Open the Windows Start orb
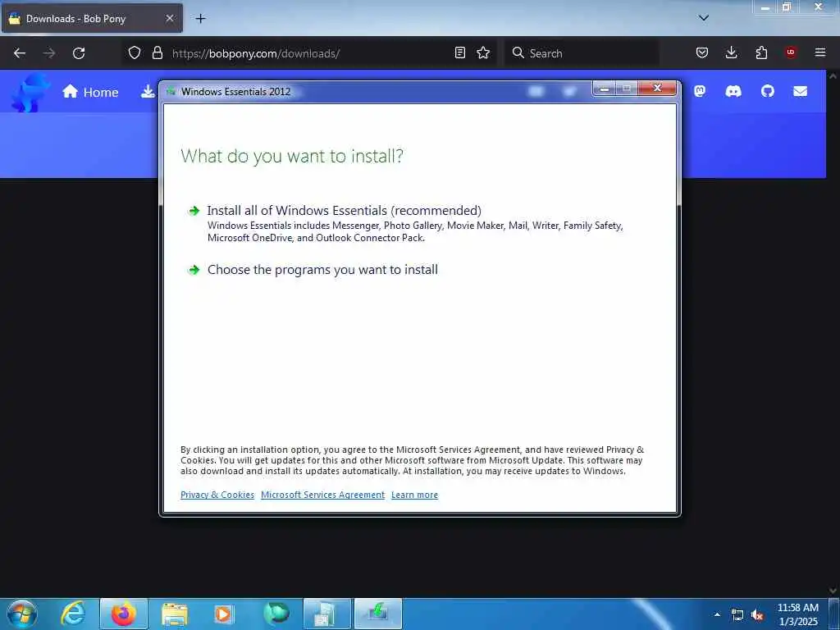Screen dimensions: 840x630 22,614
